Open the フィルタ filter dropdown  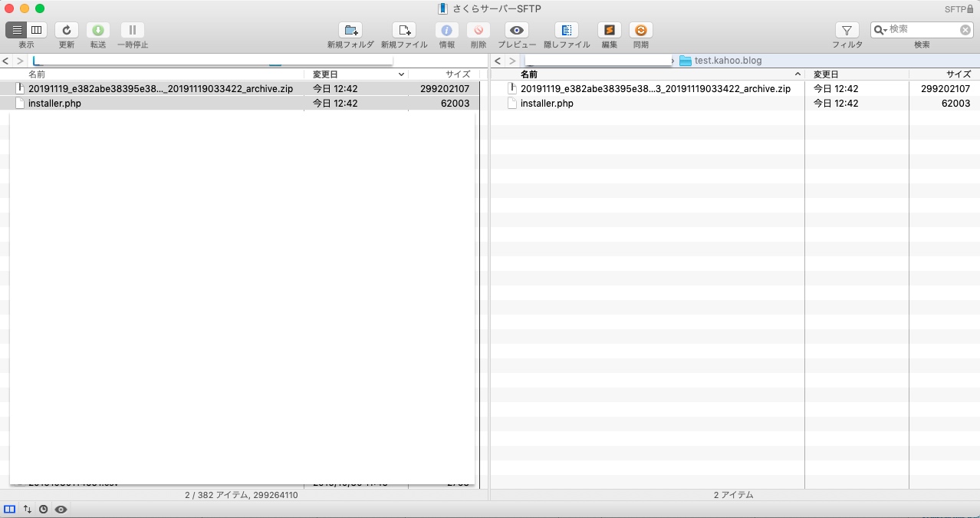pos(847,30)
